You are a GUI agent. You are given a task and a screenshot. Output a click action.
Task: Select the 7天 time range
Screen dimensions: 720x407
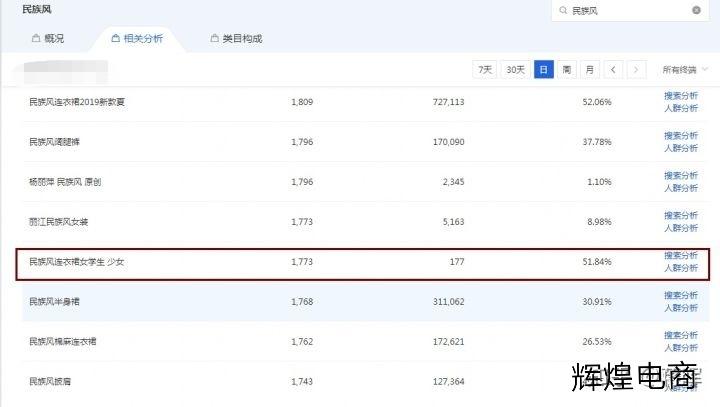(485, 70)
